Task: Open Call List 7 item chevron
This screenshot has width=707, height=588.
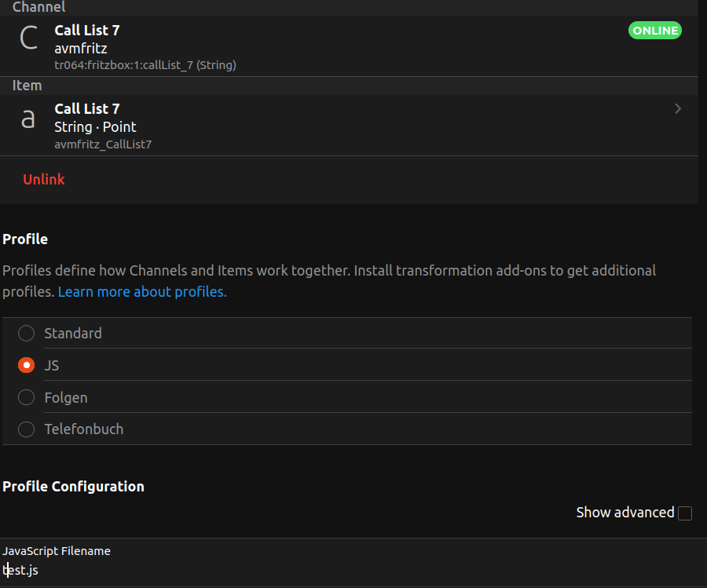Action: tap(678, 108)
